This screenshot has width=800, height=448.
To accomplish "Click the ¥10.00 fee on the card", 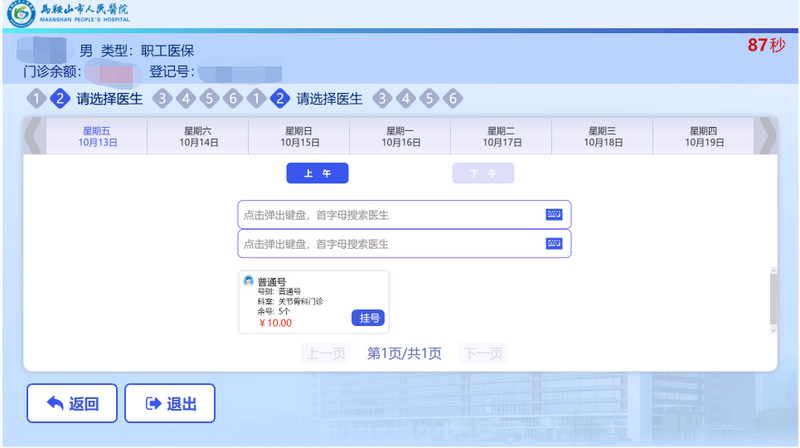I will point(275,323).
